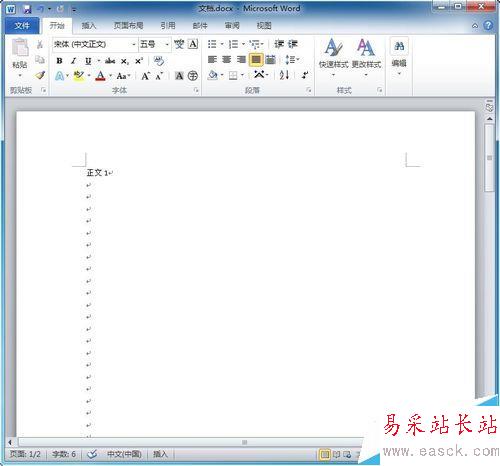This screenshot has width=500, height=466.
Task: Click the distributed alignment icon
Action: click(x=271, y=60)
